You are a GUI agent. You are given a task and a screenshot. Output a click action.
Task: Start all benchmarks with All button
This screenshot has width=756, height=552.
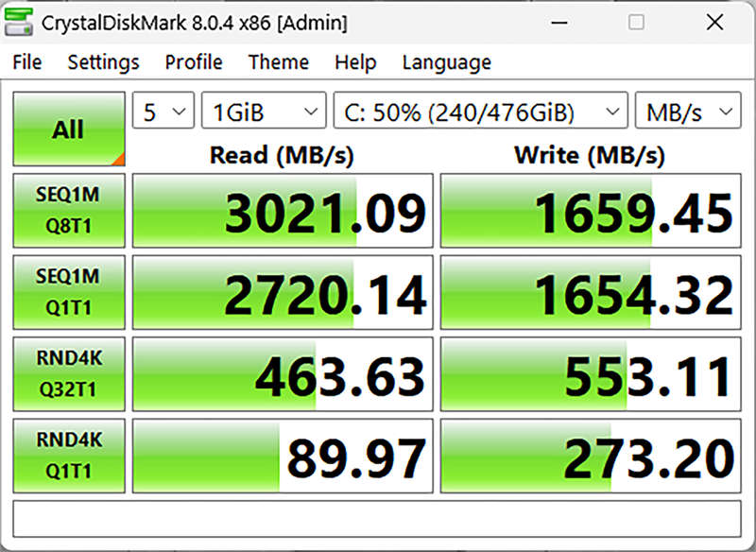pyautogui.click(x=69, y=129)
